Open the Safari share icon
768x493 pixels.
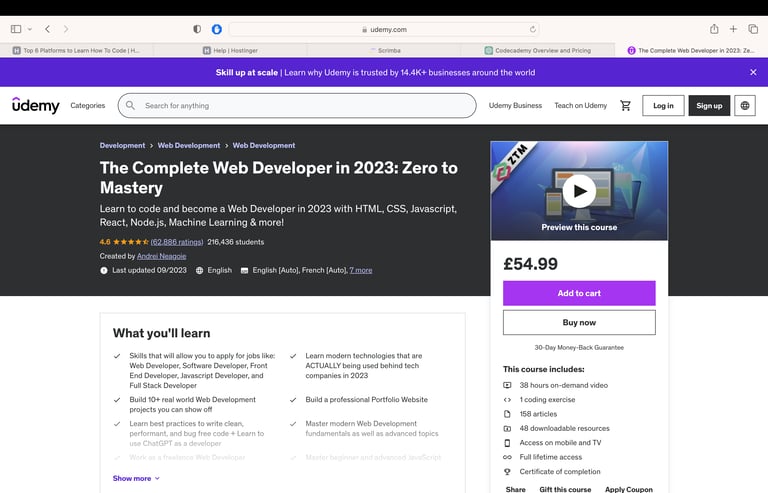(x=714, y=29)
